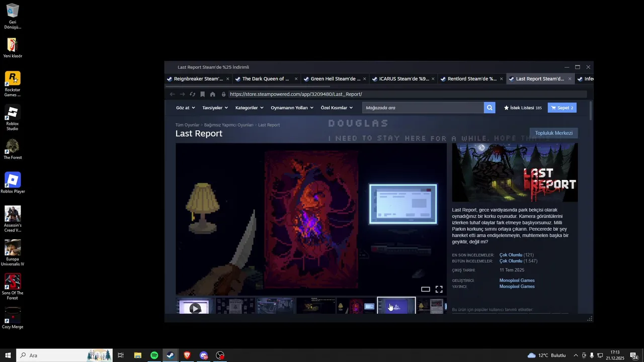Screen dimensions: 644x362
Task: Click the store URL address field
Action: pos(408,94)
